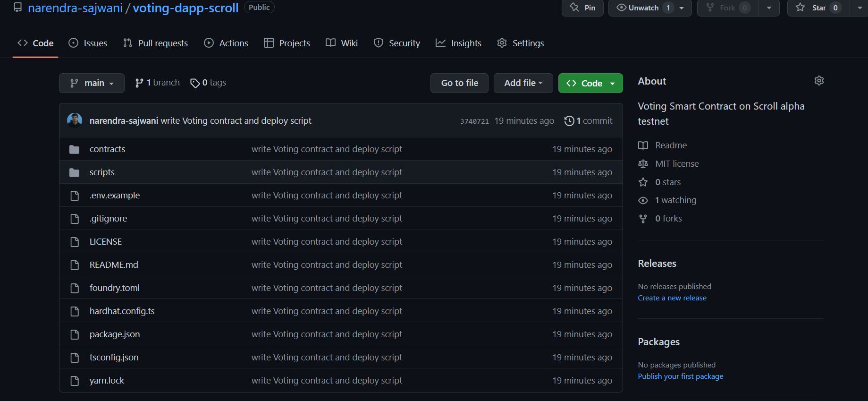The height and width of the screenshot is (401, 868).
Task: Open the main branch dropdown
Action: coord(92,83)
